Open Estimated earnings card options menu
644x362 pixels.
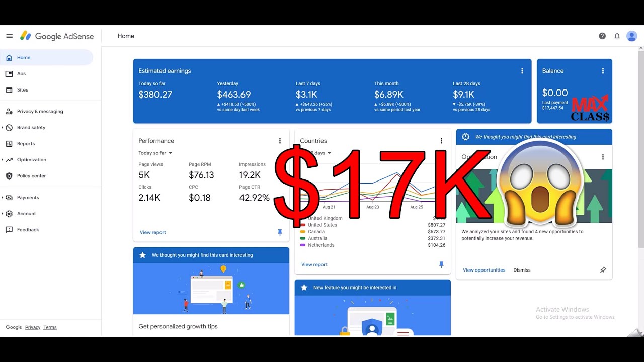tap(522, 71)
